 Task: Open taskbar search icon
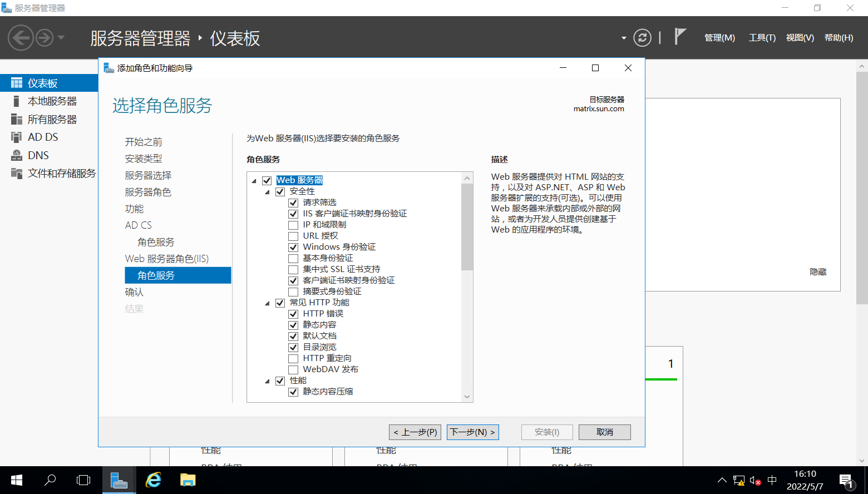coord(50,480)
